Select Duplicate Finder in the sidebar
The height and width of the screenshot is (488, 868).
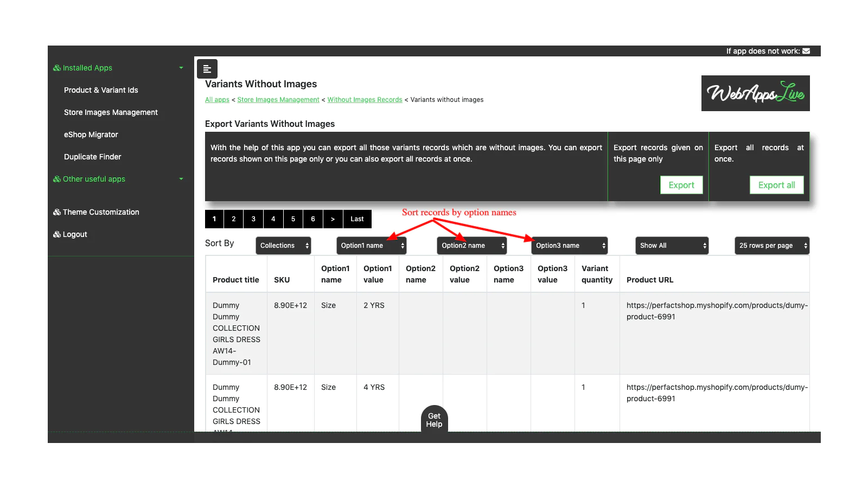[93, 157]
